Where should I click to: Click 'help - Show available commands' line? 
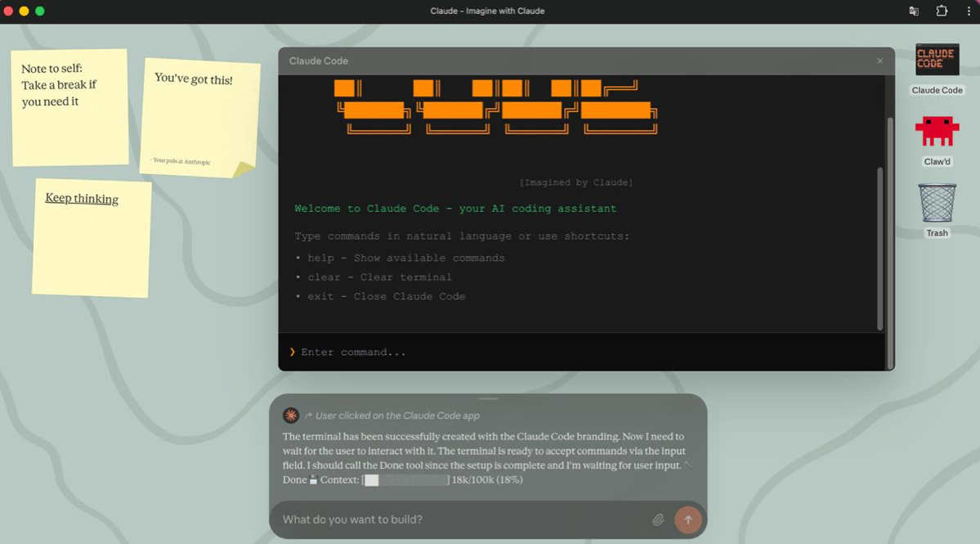[400, 258]
